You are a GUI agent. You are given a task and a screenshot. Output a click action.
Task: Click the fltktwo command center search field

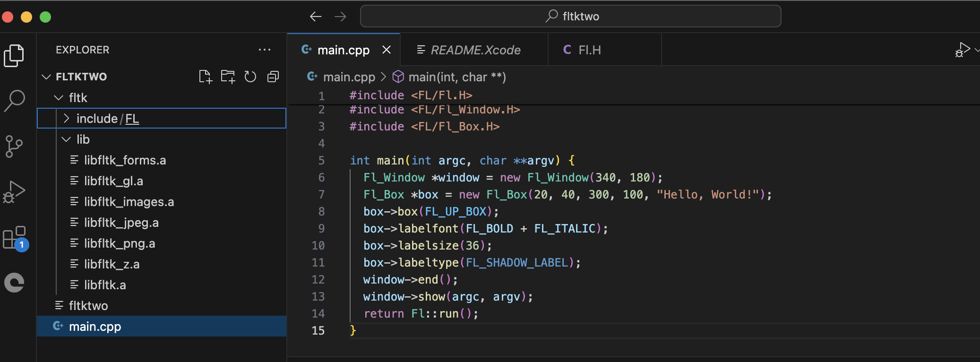pos(570,17)
